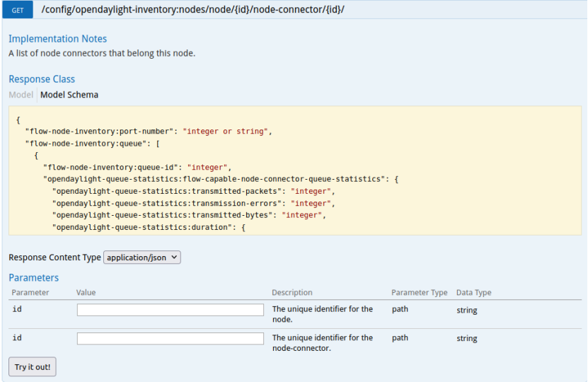The width and height of the screenshot is (588, 382).
Task: Click the Implementation Notes heading
Action: coord(58,39)
